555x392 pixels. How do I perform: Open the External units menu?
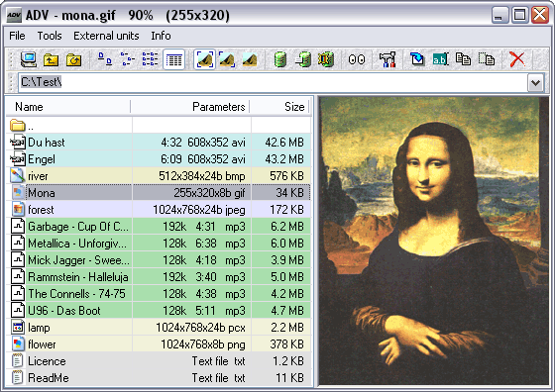pyautogui.click(x=106, y=36)
